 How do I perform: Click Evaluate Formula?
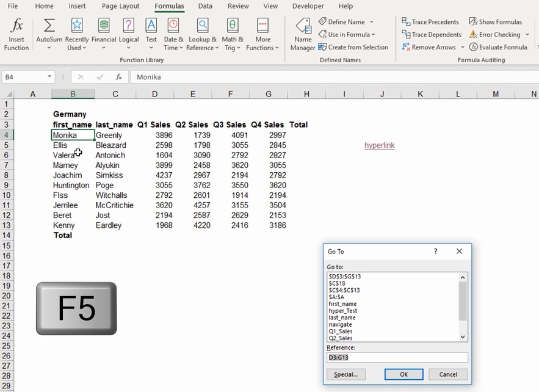pos(499,47)
